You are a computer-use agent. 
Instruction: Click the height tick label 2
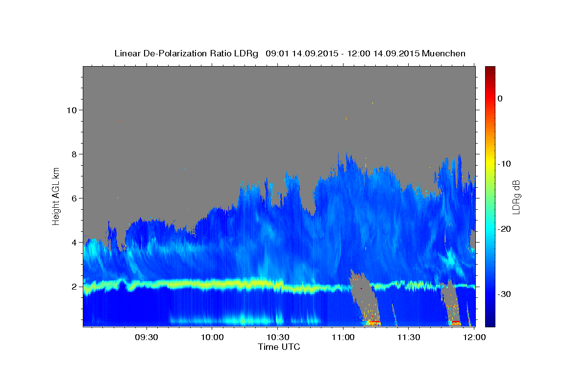[x=73, y=286]
